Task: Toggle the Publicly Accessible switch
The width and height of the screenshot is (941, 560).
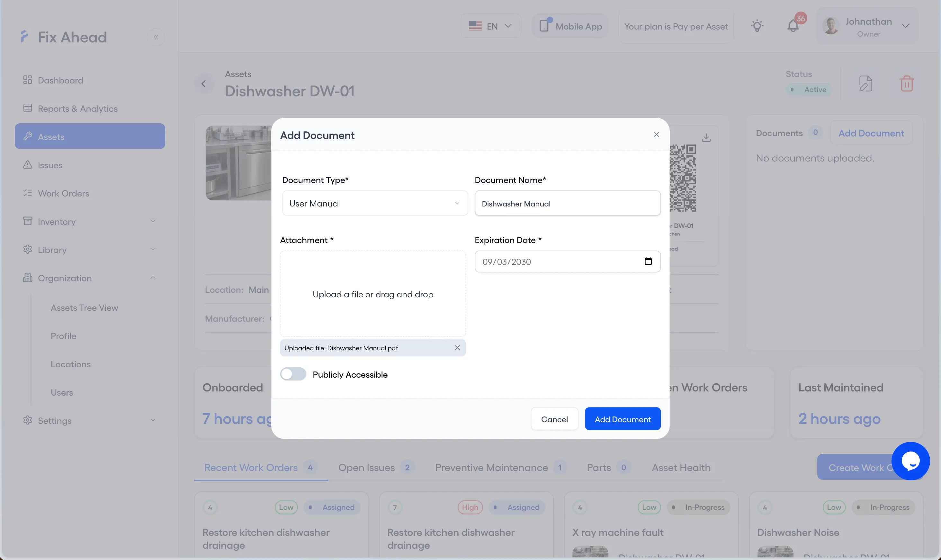Action: [293, 374]
